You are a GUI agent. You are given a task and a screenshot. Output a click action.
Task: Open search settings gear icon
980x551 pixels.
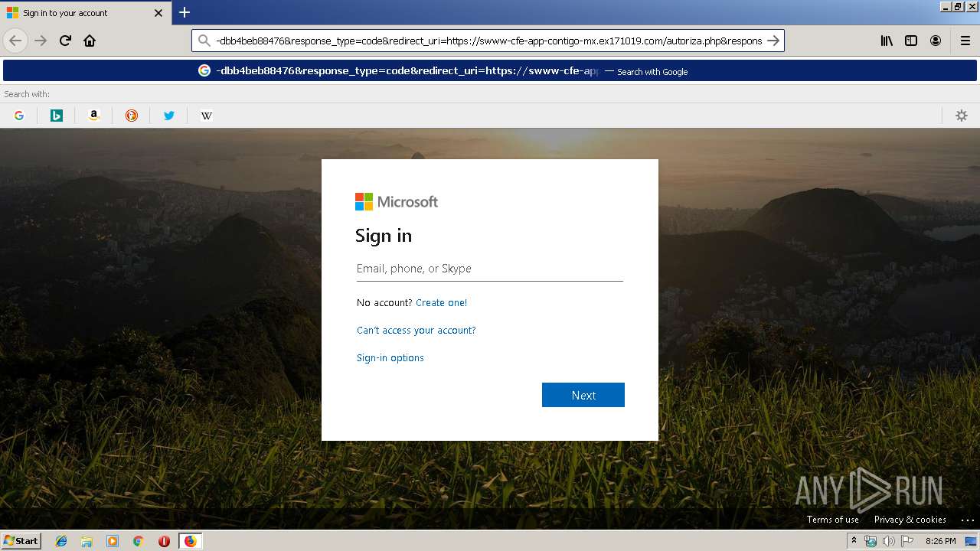962,116
